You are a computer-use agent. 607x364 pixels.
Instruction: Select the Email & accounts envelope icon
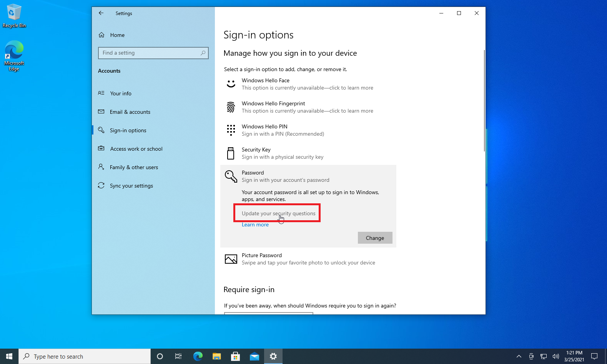(101, 111)
